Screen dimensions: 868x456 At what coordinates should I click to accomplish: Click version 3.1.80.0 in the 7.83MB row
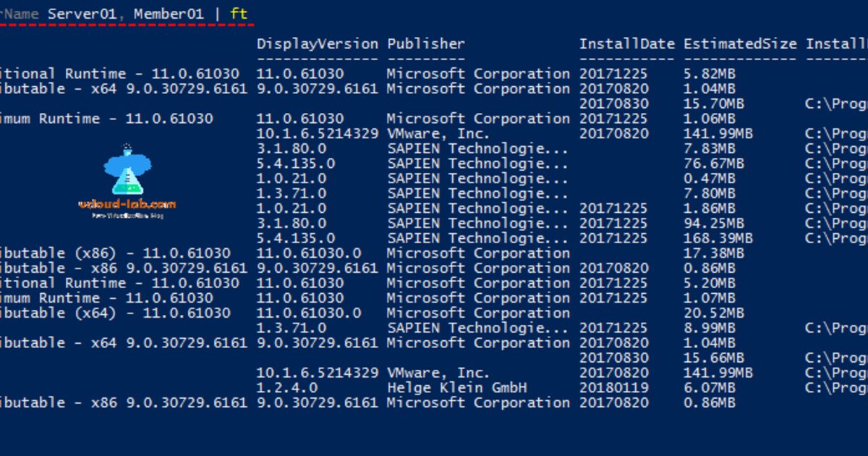click(292, 148)
